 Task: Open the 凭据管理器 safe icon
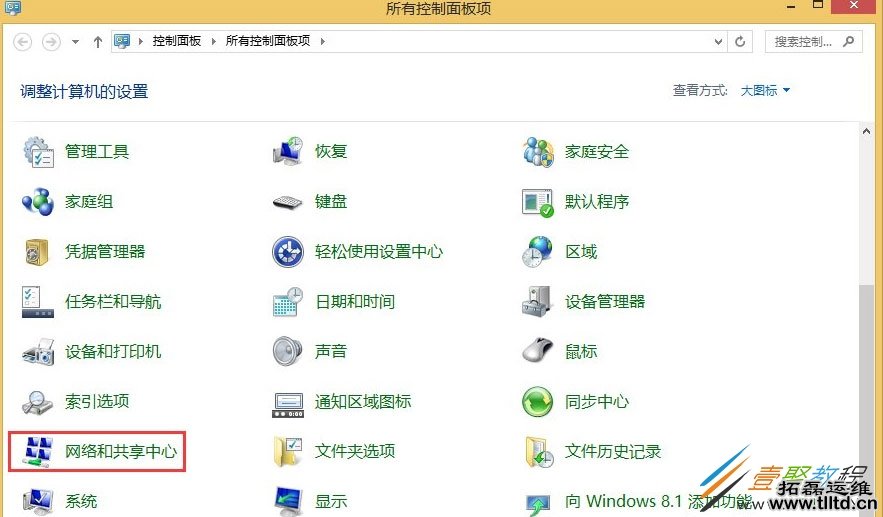pyautogui.click(x=38, y=252)
